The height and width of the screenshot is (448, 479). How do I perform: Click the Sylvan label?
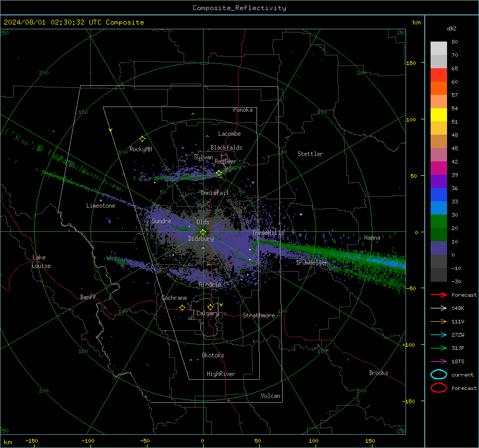tap(203, 157)
